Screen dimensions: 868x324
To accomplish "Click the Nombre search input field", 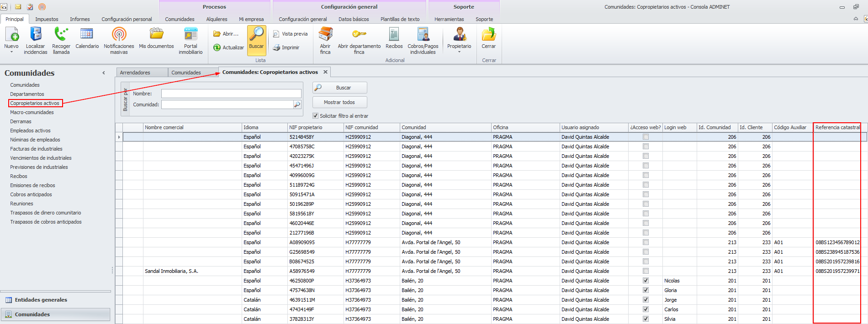I will coord(231,94).
